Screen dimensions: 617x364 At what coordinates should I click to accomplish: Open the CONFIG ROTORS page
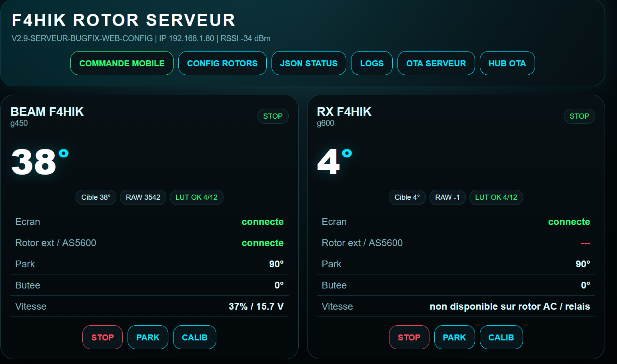click(222, 63)
